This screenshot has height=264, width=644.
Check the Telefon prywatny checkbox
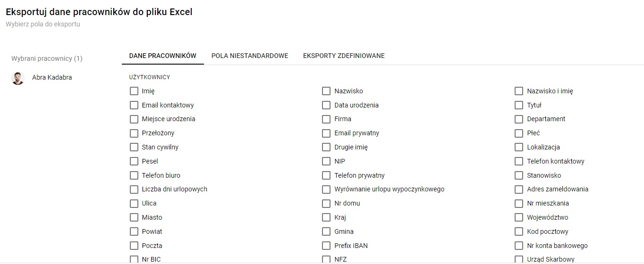click(326, 175)
